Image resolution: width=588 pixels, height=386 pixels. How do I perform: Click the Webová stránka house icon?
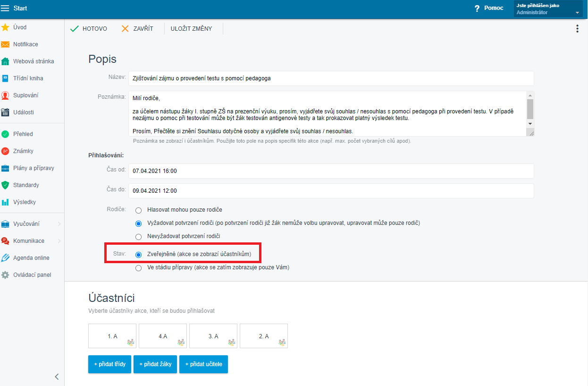5,61
